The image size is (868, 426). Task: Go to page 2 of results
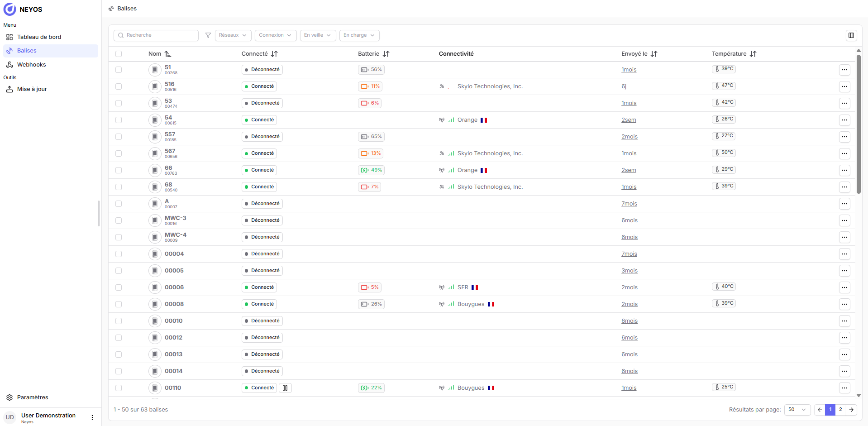tap(840, 410)
